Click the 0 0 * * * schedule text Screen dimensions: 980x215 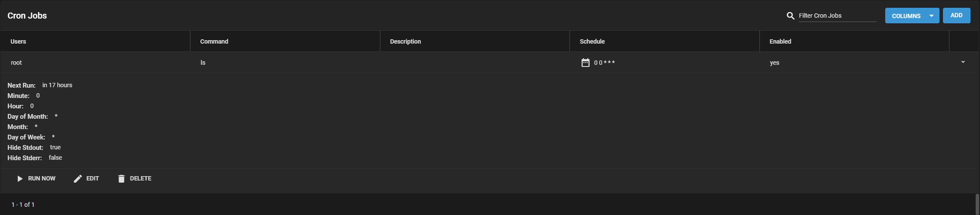pyautogui.click(x=604, y=63)
